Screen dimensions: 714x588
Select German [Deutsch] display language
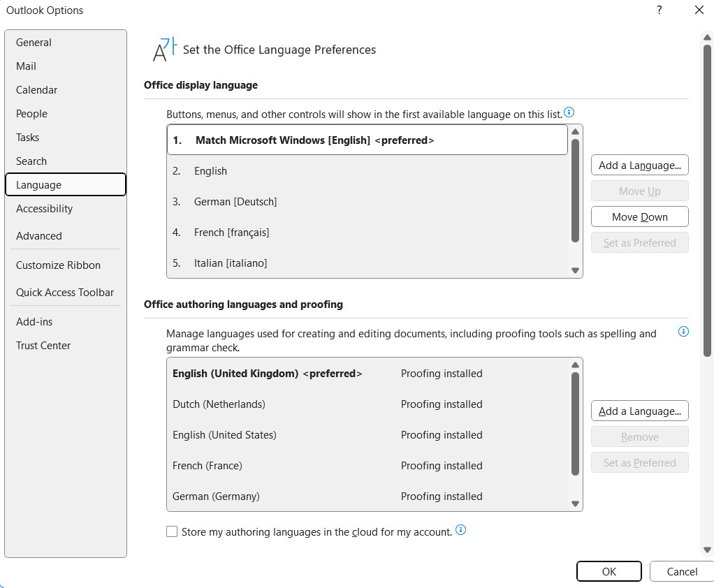(x=367, y=201)
